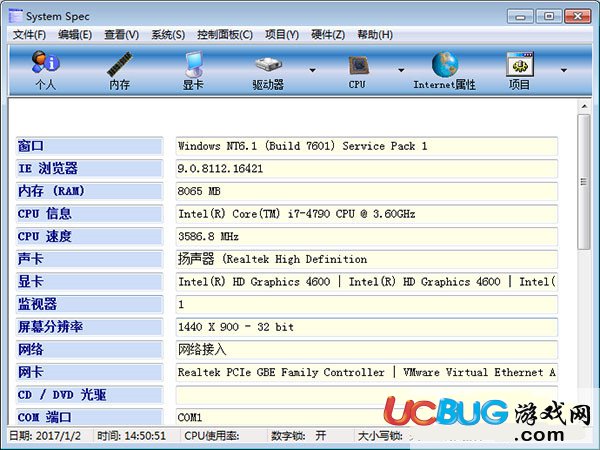
Task: Open the CPU chip icon
Action: pyautogui.click(x=357, y=70)
